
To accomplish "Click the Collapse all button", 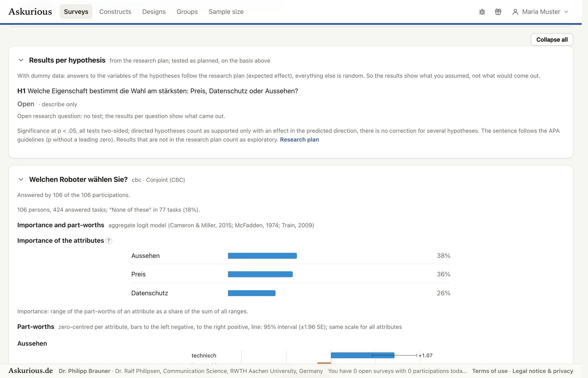I will [552, 40].
